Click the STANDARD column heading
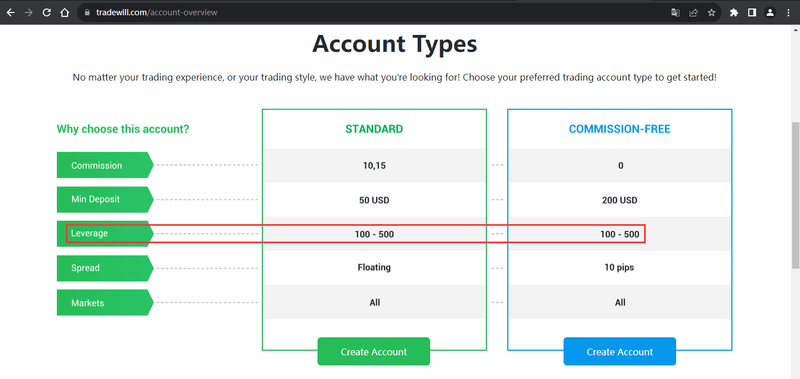This screenshot has width=800, height=379. [x=374, y=129]
